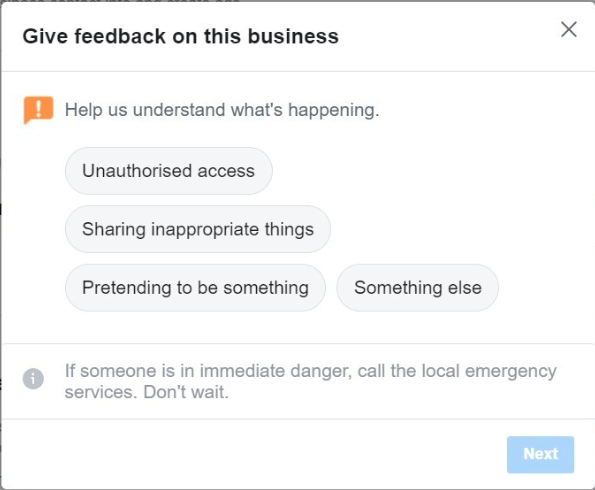Click the word access in the first option
The image size is (595, 490).
tap(226, 171)
